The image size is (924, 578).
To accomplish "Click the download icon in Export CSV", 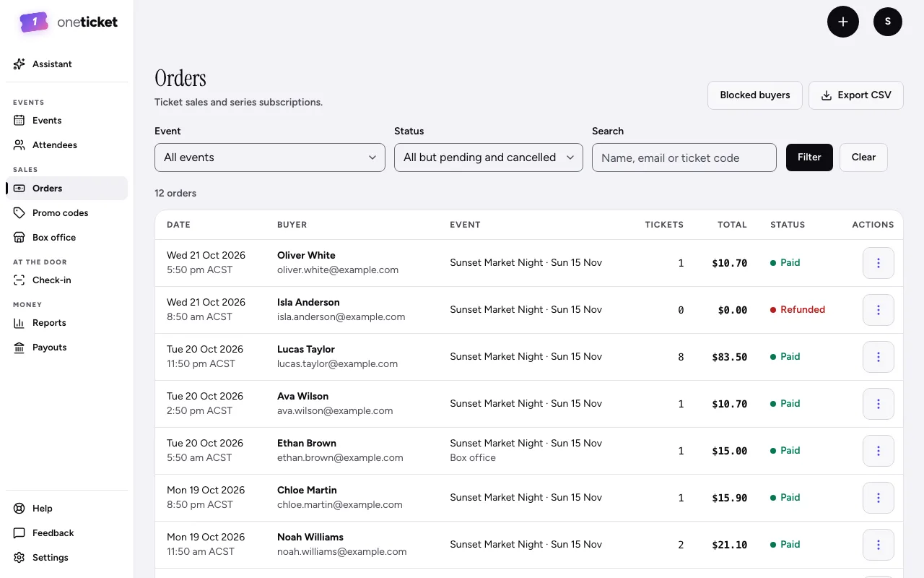I will coord(827,95).
